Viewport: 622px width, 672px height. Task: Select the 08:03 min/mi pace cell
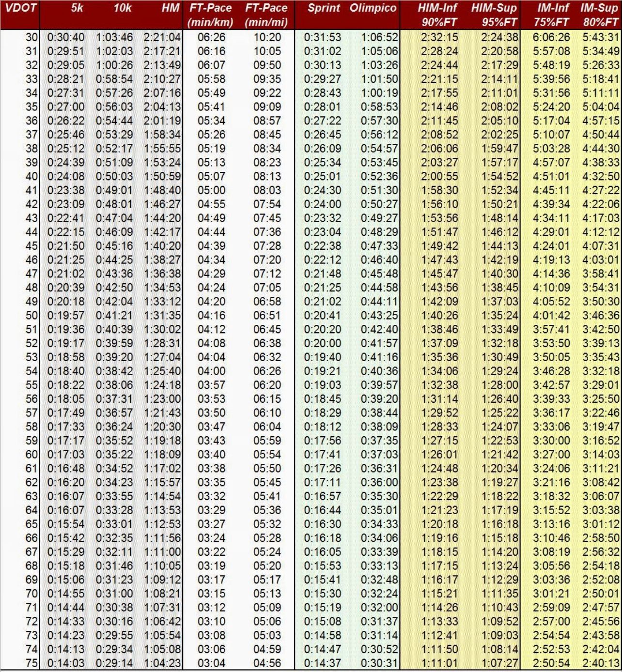click(267, 190)
